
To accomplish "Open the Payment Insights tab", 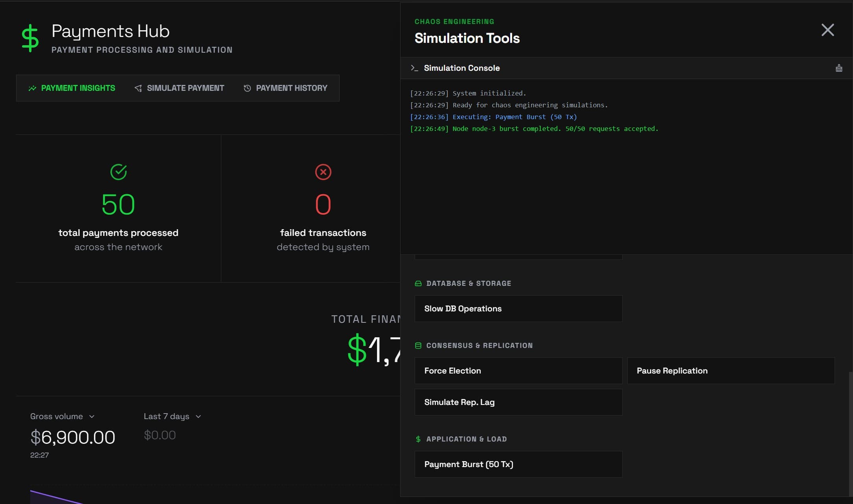I will [72, 88].
